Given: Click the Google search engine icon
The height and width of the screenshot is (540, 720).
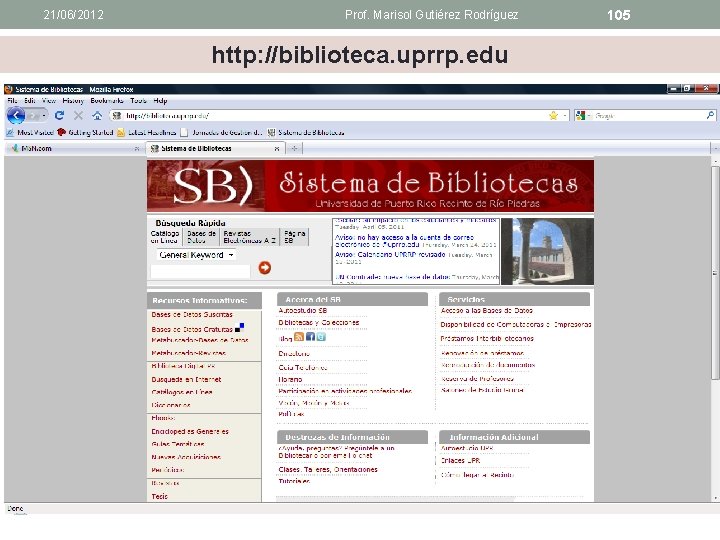Looking at the screenshot, I should click(x=580, y=116).
